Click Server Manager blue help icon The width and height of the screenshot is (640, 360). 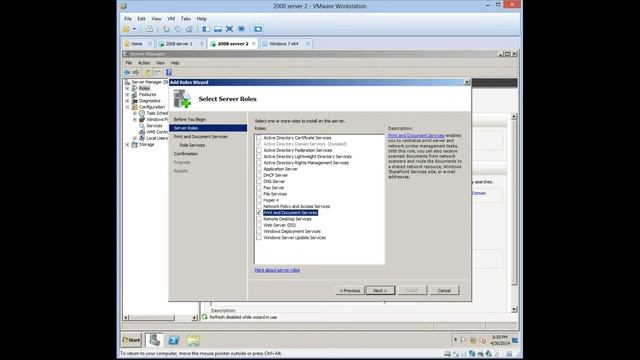pos(169,72)
